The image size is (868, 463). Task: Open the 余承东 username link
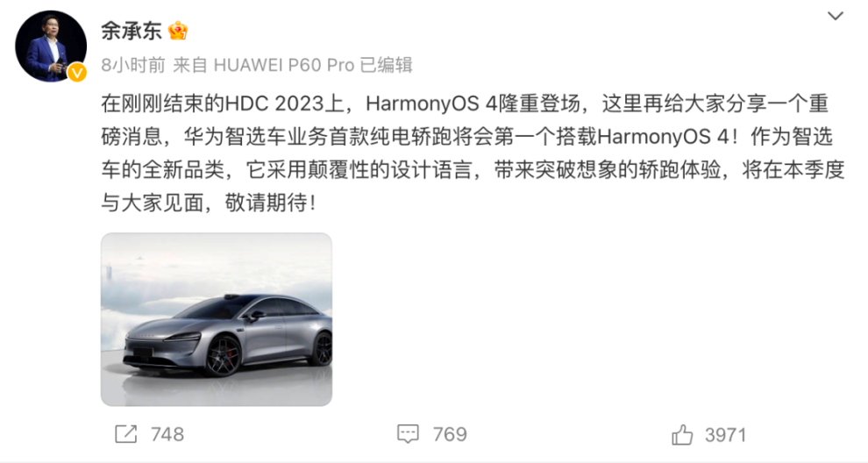point(132,31)
